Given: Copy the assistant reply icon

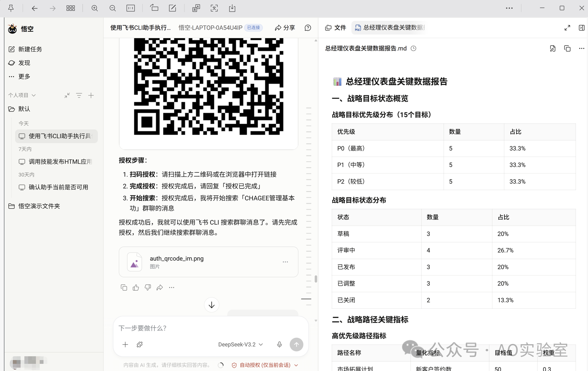Looking at the screenshot, I should pyautogui.click(x=124, y=287).
